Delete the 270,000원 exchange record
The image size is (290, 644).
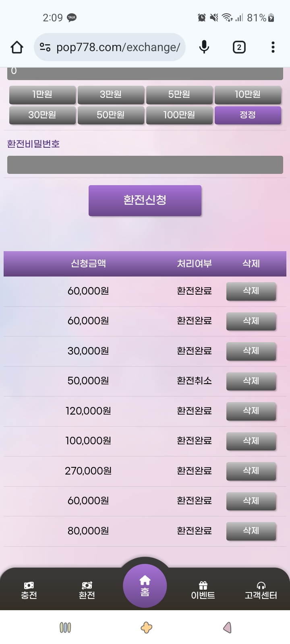click(x=251, y=471)
